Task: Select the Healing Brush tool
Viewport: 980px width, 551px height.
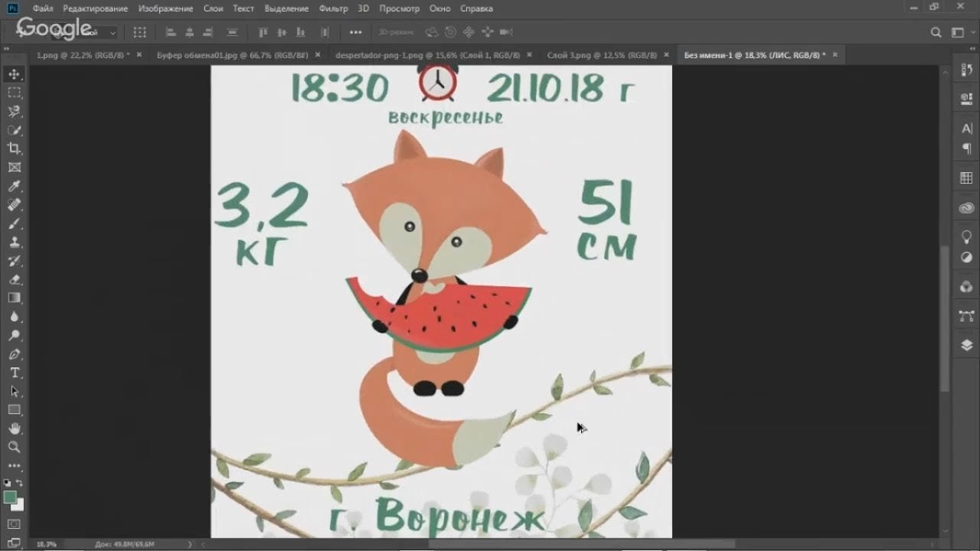Action: pos(15,205)
